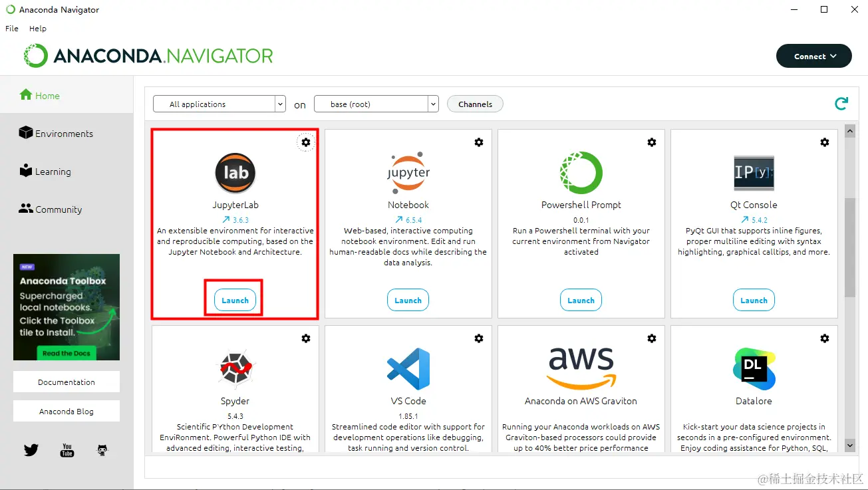Open the YouTube icon in sidebar
The height and width of the screenshot is (490, 868).
[67, 450]
